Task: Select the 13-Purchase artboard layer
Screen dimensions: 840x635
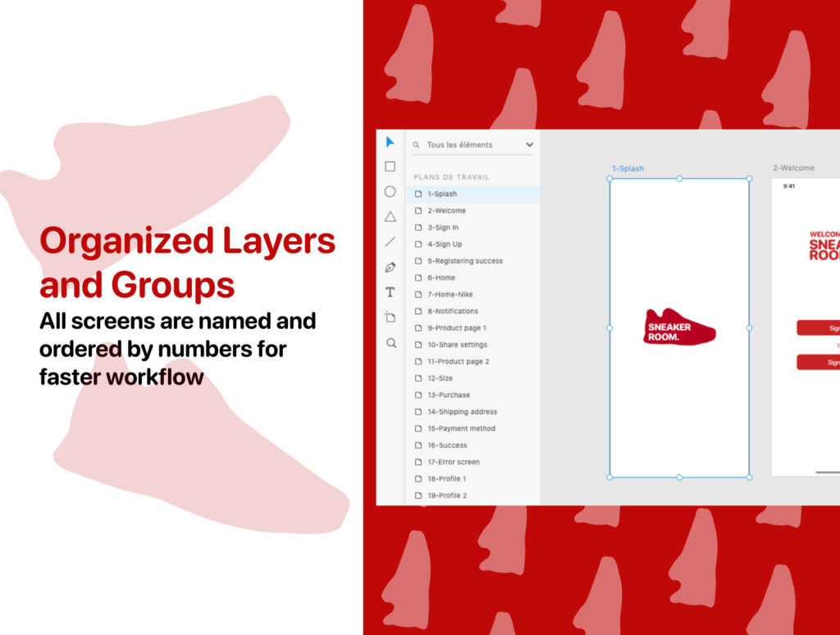Action: (x=472, y=395)
